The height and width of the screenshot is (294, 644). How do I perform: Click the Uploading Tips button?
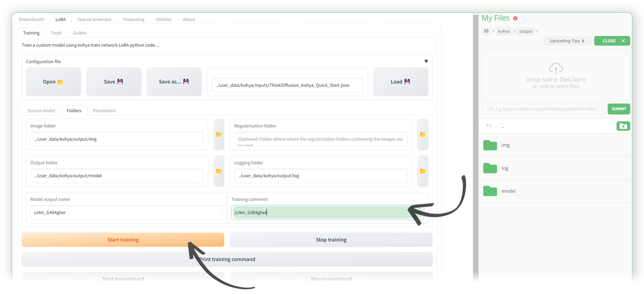tap(567, 41)
